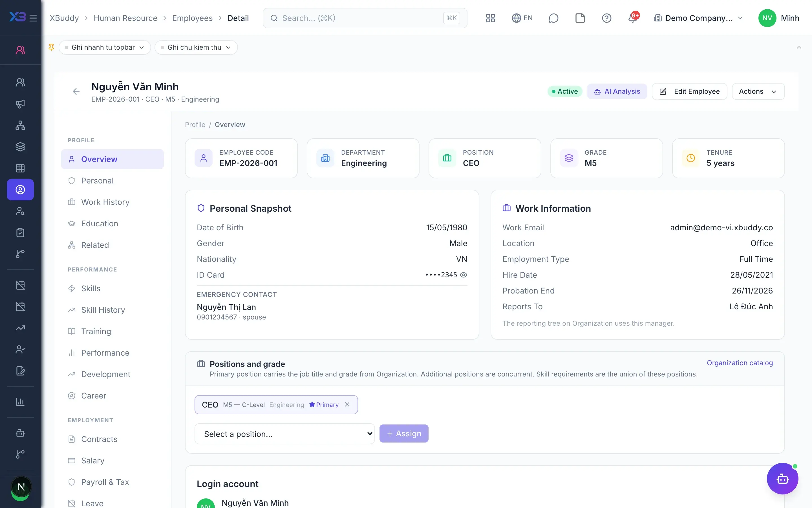Open the Demo Company switcher dropdown
Image resolution: width=812 pixels, height=508 pixels.
(698, 18)
